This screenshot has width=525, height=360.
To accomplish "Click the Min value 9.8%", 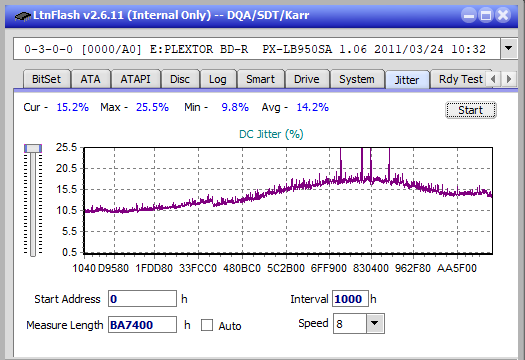I will tap(235, 107).
